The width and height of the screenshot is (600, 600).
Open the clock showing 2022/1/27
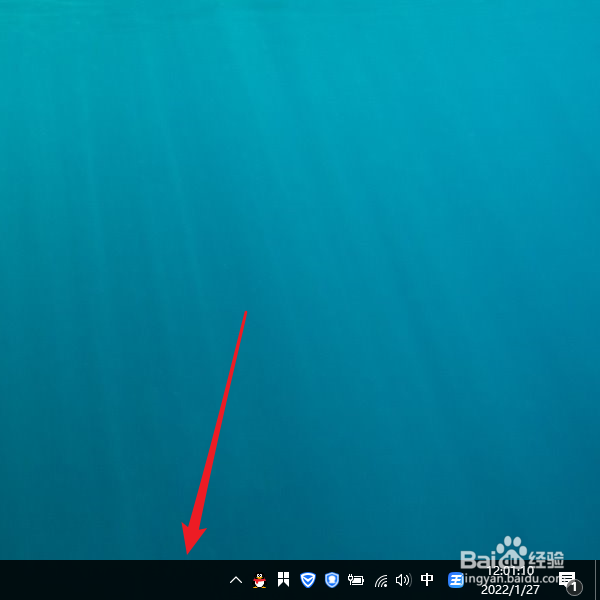(x=510, y=580)
